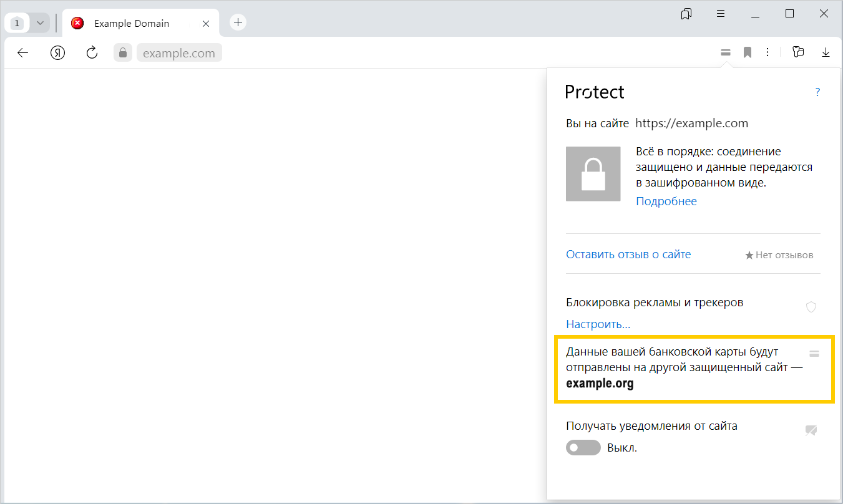Click the muted notifications icon in panel
The width and height of the screenshot is (843, 504).
pos(811,430)
